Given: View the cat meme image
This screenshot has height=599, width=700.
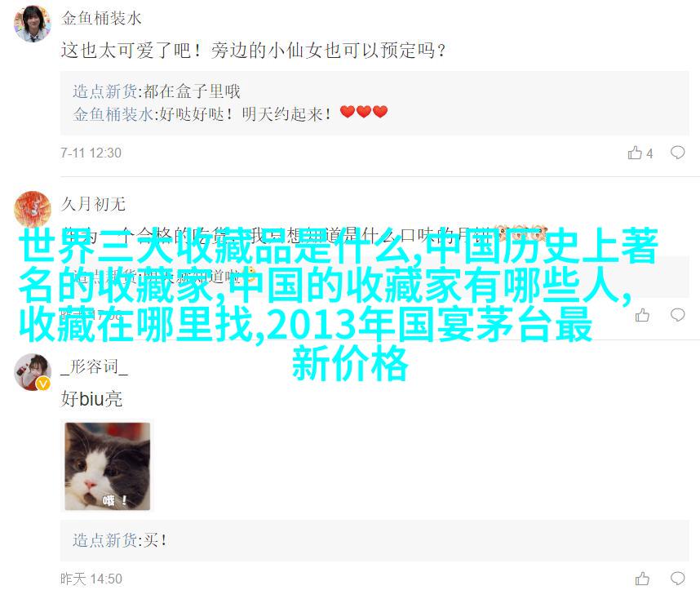Looking at the screenshot, I should pos(108,466).
